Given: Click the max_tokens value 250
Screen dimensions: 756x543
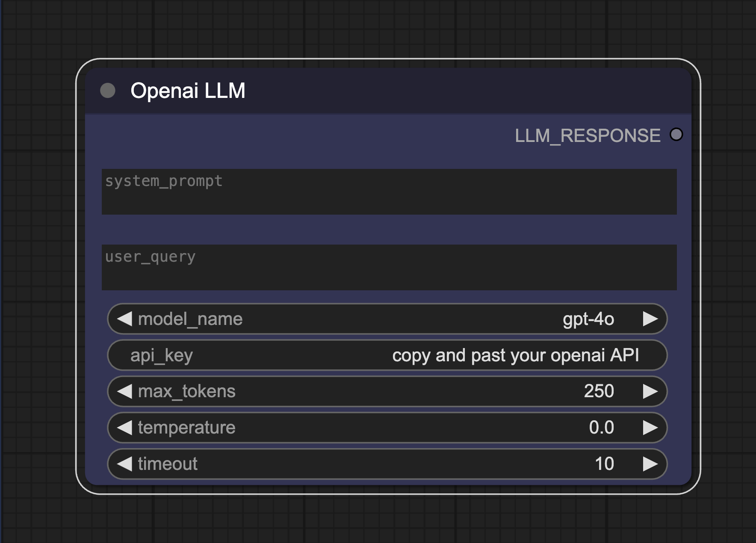Looking at the screenshot, I should coord(599,391).
